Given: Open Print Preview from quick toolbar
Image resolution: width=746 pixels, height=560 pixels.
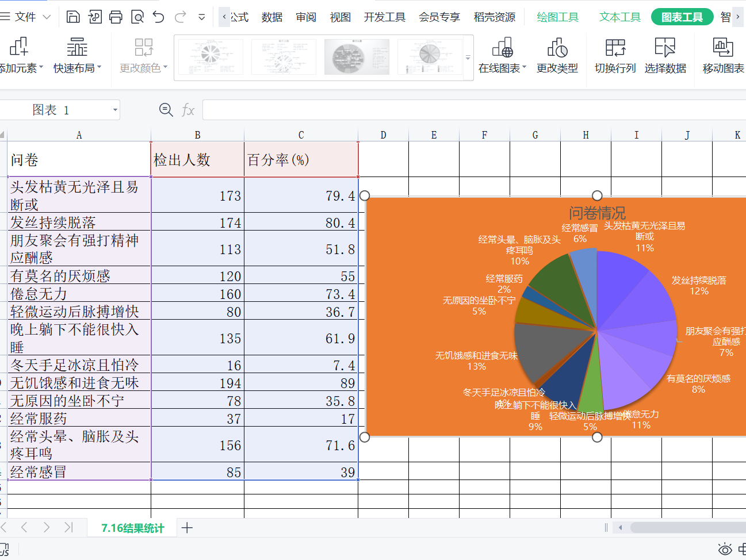Looking at the screenshot, I should 137,17.
